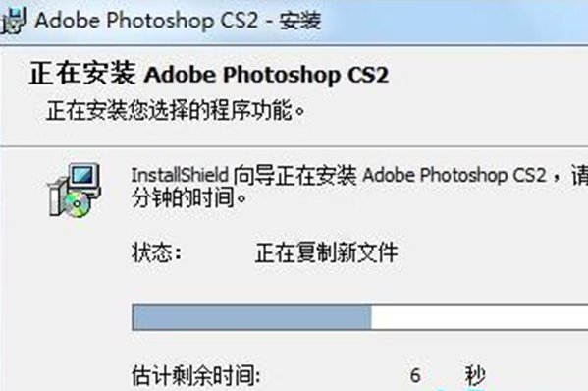Click the monitor screen in the setup graphic

coord(82,175)
